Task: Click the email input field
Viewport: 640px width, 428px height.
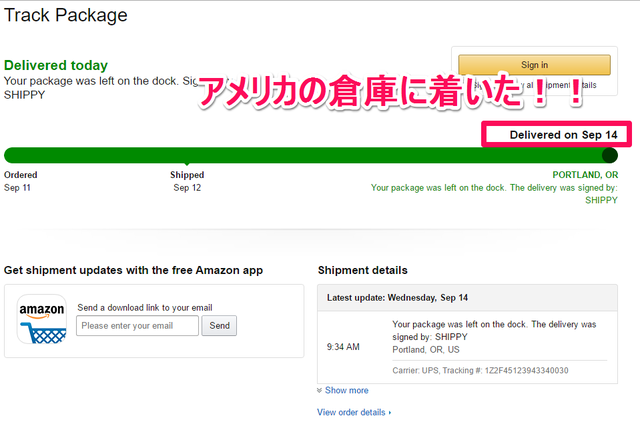Action: [x=138, y=326]
